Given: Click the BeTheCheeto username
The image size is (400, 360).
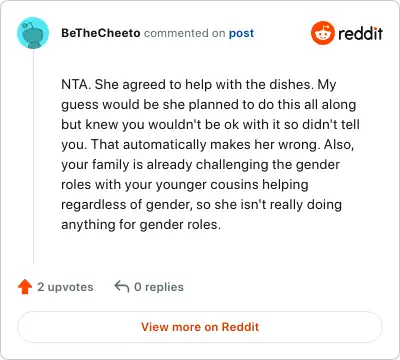Looking at the screenshot, I should 101,33.
